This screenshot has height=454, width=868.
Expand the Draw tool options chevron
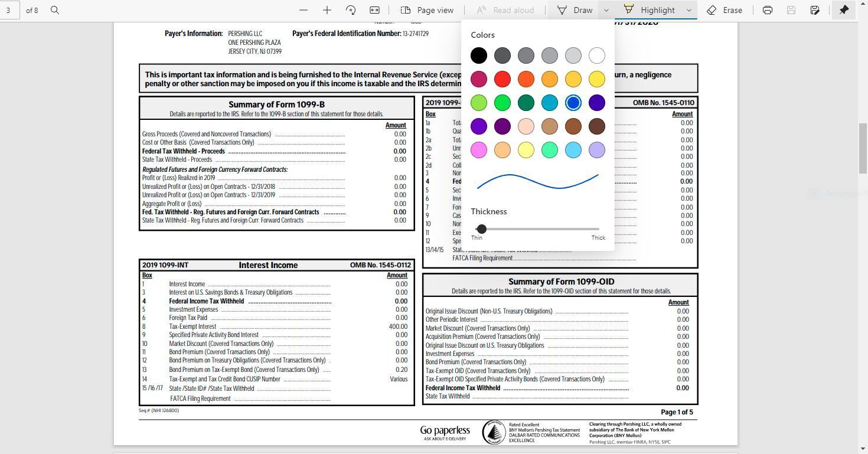coord(605,10)
